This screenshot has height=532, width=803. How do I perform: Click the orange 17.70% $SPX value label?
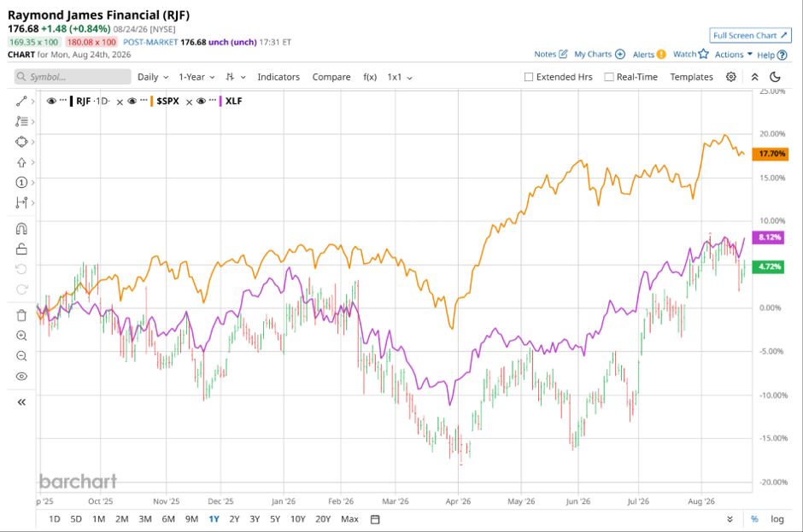tap(770, 154)
